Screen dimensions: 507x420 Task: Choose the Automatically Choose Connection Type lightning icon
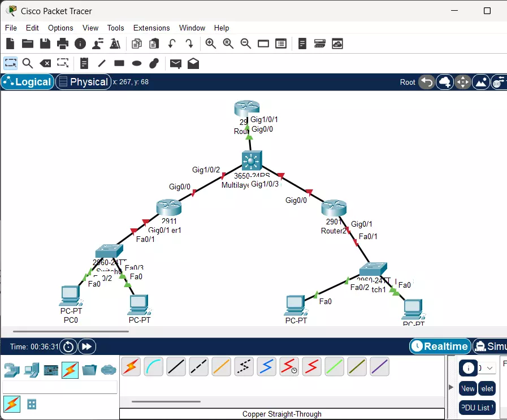click(x=131, y=366)
